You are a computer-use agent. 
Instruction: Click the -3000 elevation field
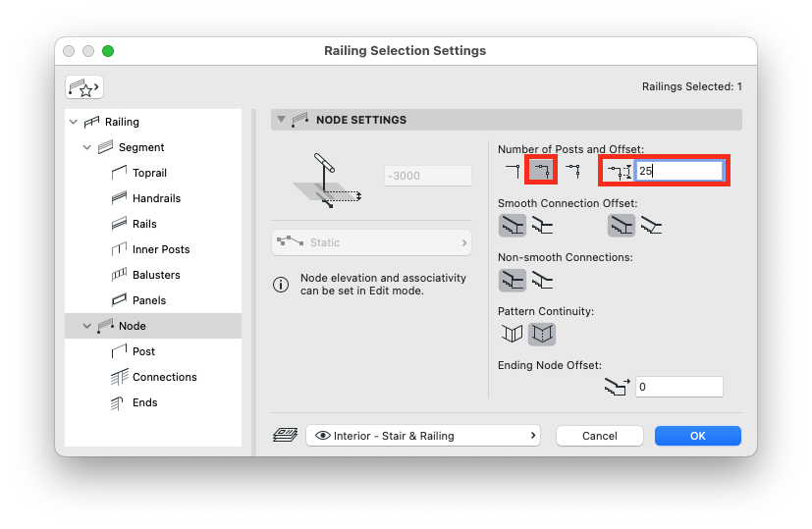point(428,176)
